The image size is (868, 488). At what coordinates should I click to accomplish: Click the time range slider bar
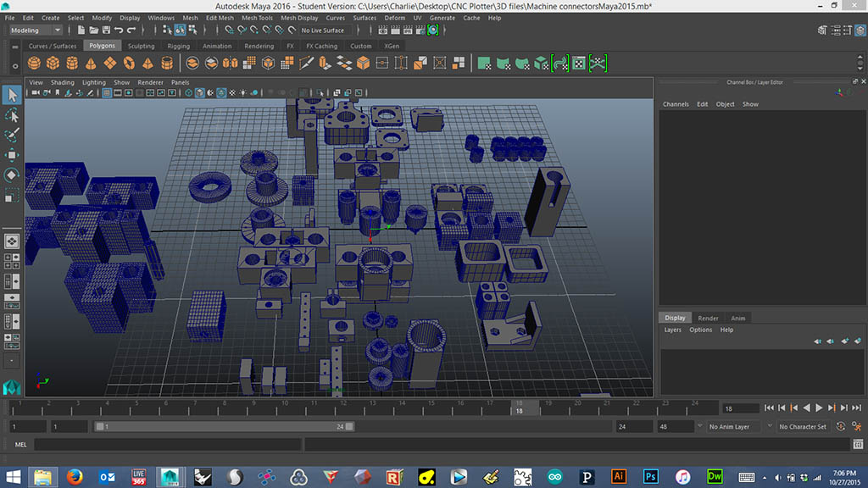point(223,427)
